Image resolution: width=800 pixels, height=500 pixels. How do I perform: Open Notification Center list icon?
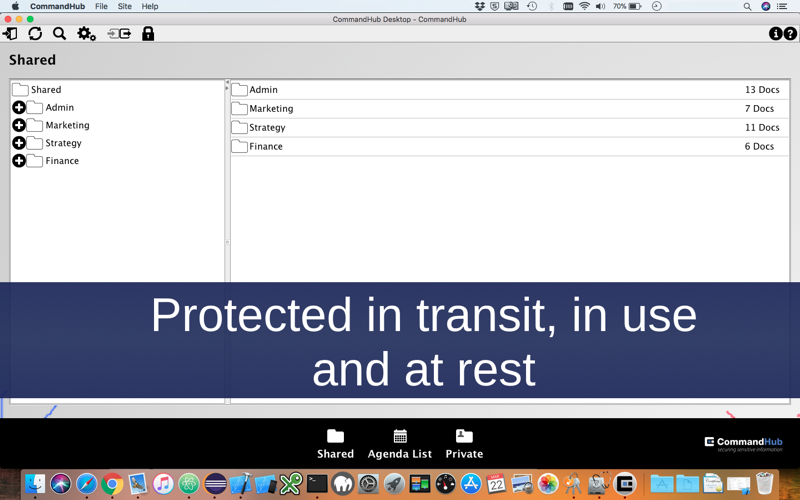[782, 6]
